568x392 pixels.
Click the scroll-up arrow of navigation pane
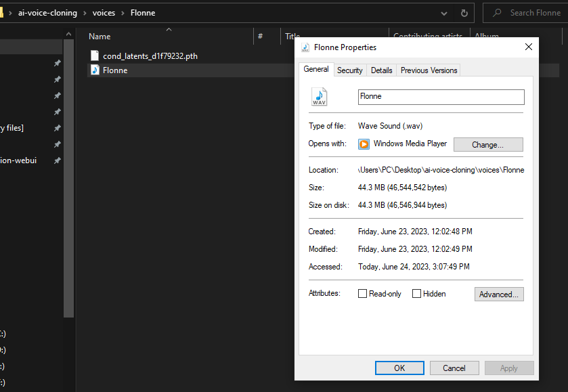click(69, 34)
